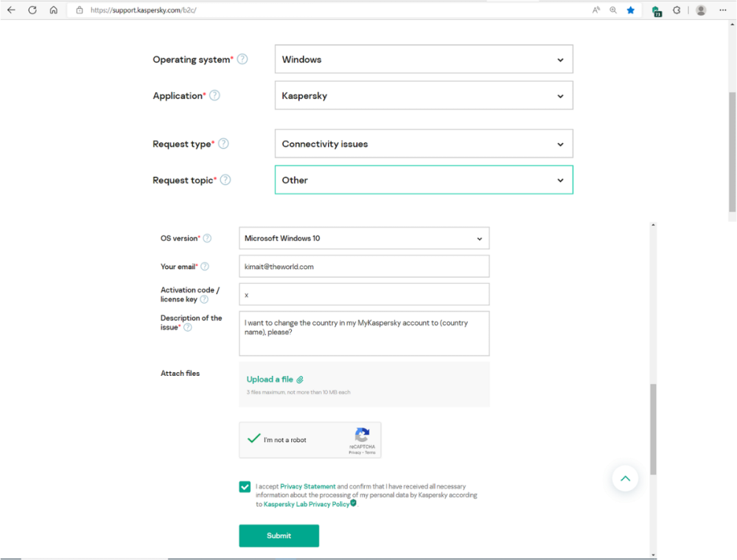Open the Kaspersky Lab Privacy Policy link
The image size is (737, 560).
(x=306, y=505)
